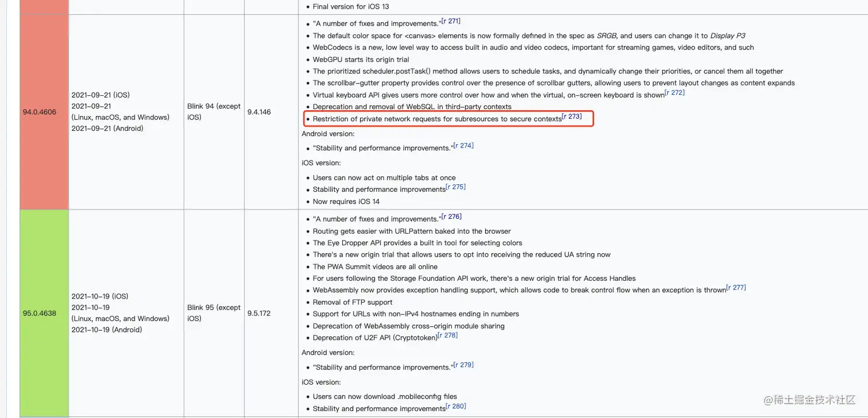
Task: Click the Storage Foundation API bullet
Action: tap(474, 278)
